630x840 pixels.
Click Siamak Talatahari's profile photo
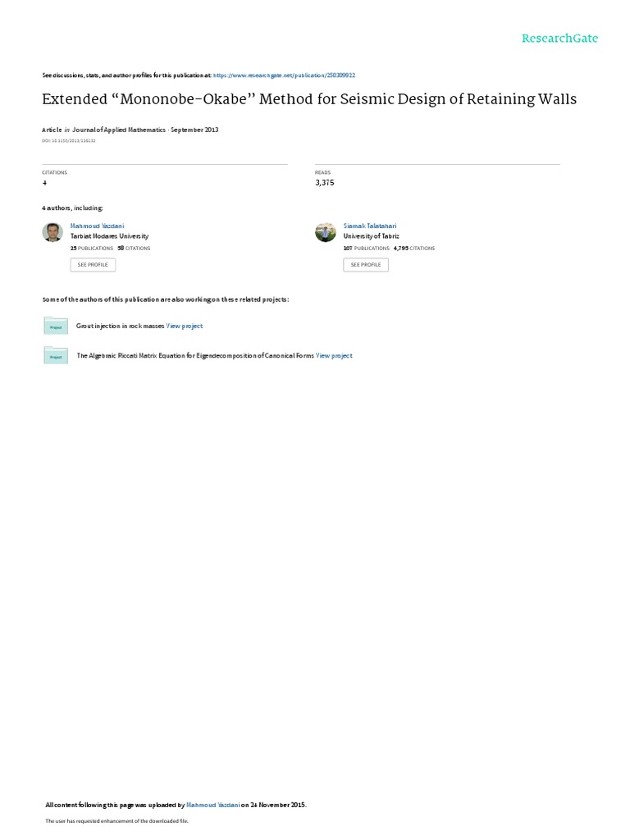tap(325, 232)
